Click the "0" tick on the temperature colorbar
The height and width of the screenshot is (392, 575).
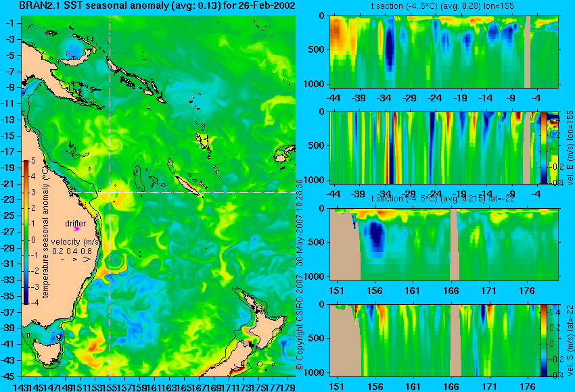coord(33,240)
